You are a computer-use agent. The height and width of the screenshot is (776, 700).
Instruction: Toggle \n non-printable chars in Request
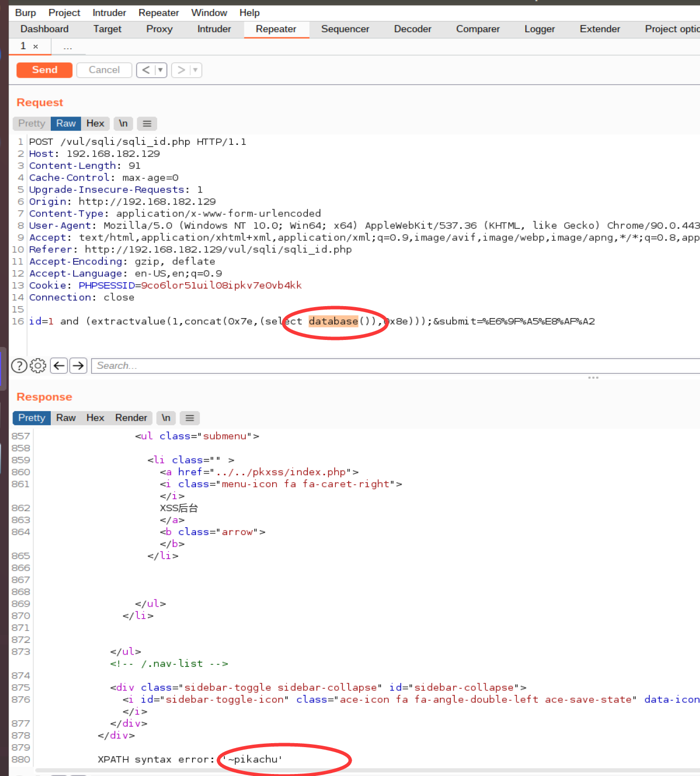click(x=123, y=123)
